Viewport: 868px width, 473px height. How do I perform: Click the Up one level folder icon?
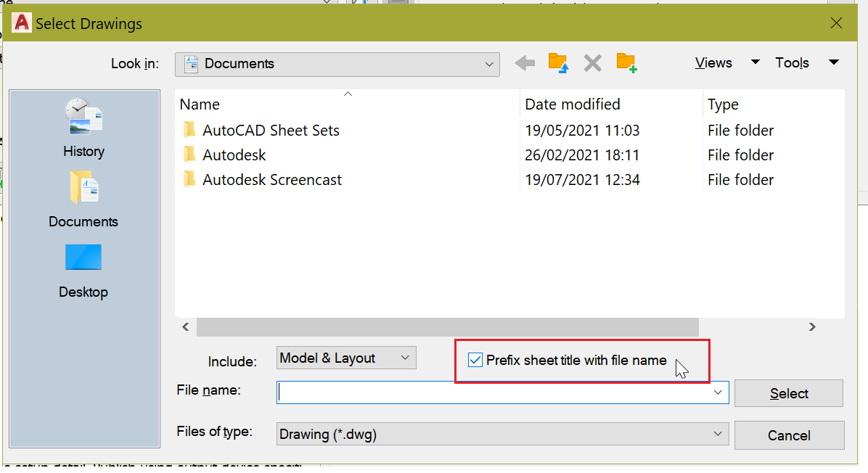point(557,63)
